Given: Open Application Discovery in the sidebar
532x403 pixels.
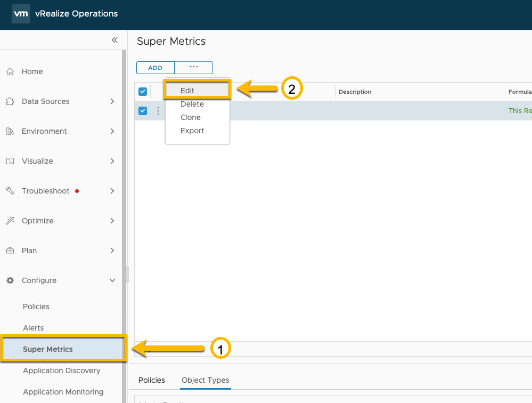Looking at the screenshot, I should (62, 370).
